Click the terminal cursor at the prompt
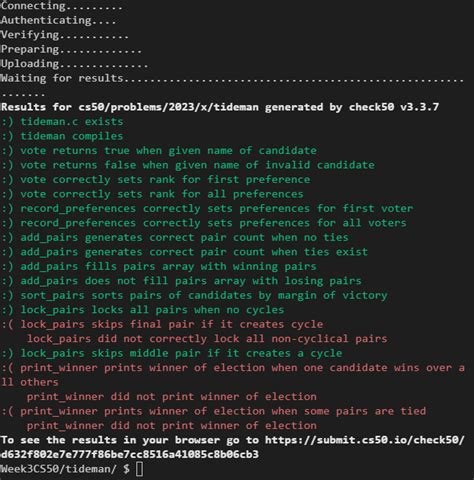Image resolution: width=474 pixels, height=480 pixels. coord(140,469)
